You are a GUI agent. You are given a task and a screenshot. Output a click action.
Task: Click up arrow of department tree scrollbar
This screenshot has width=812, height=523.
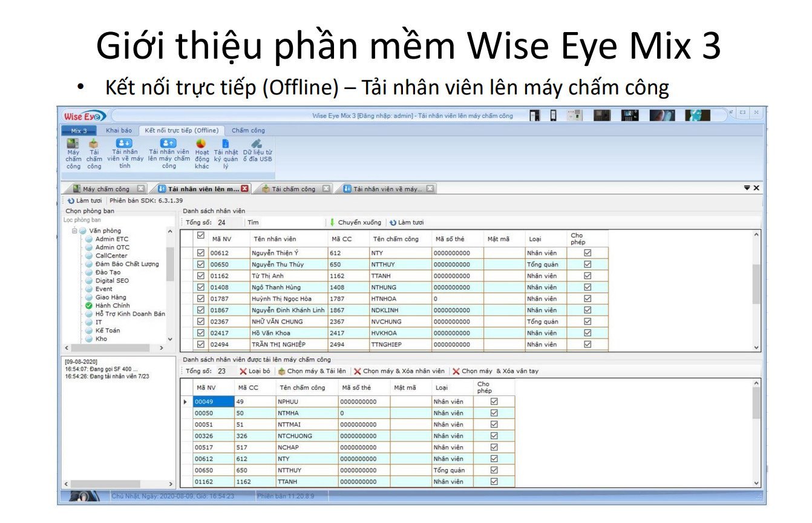coord(170,231)
